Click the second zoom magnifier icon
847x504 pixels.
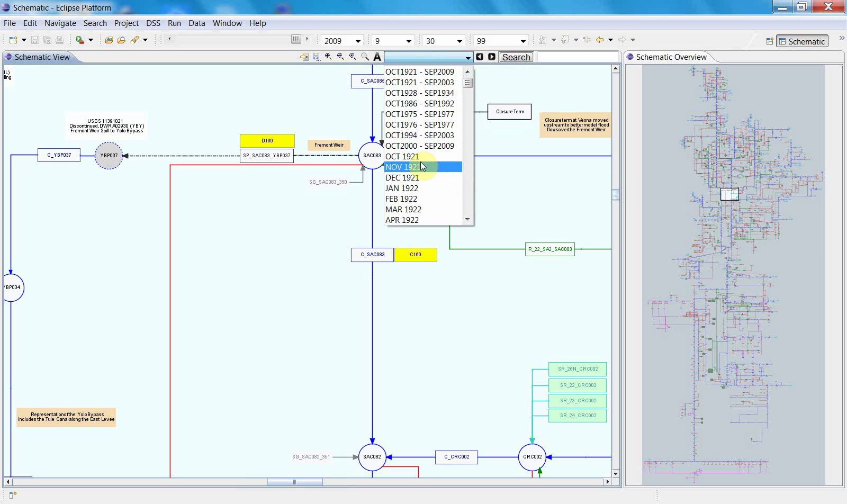pos(340,57)
